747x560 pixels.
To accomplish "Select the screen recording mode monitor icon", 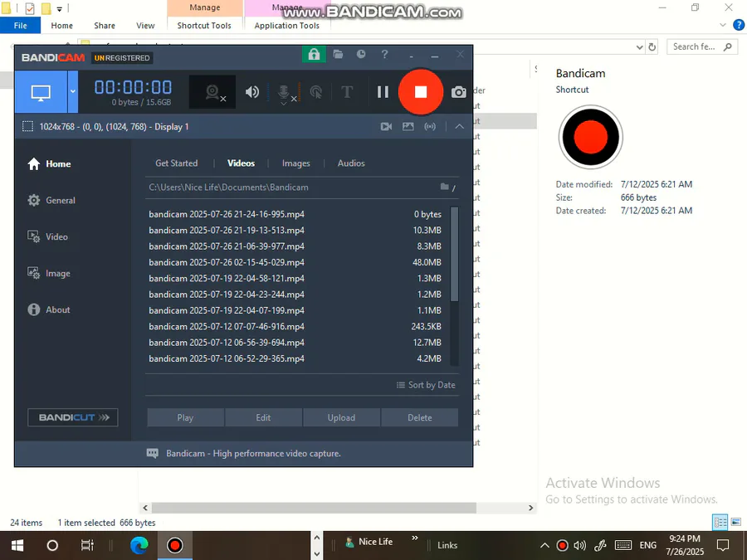I will tap(41, 92).
